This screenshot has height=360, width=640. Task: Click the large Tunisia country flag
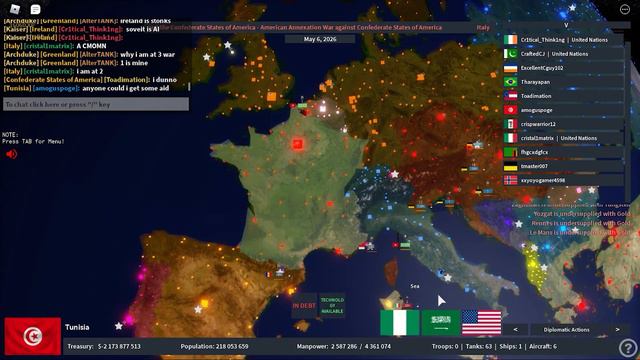33,336
